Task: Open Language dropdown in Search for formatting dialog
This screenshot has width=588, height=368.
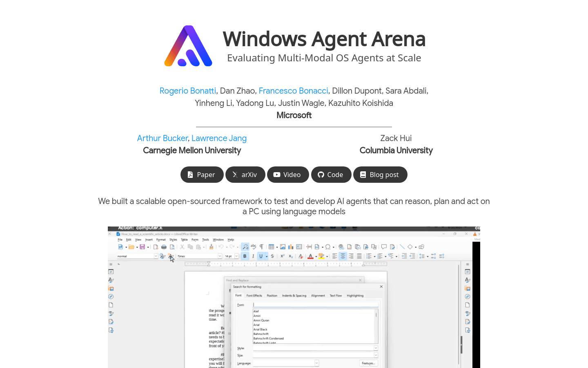Action: pos(316,363)
